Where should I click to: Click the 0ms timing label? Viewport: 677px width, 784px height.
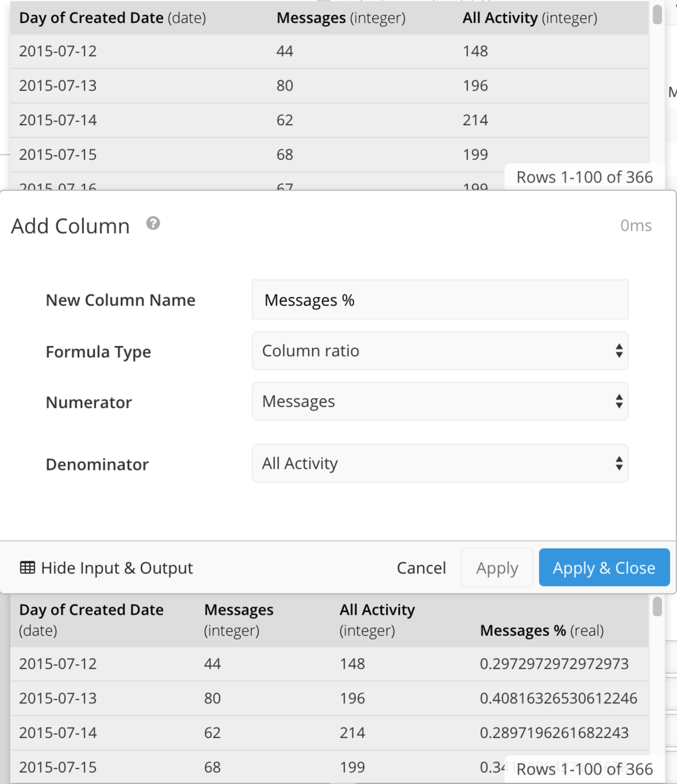636,225
